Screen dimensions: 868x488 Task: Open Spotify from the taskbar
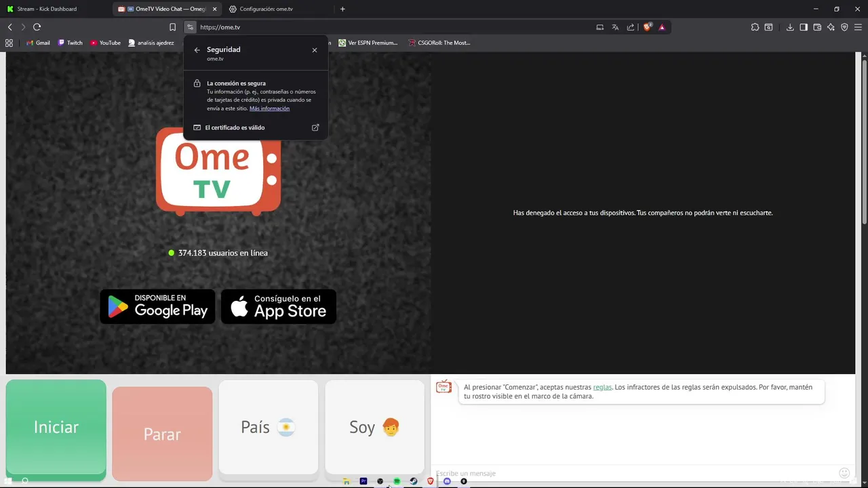pyautogui.click(x=397, y=481)
